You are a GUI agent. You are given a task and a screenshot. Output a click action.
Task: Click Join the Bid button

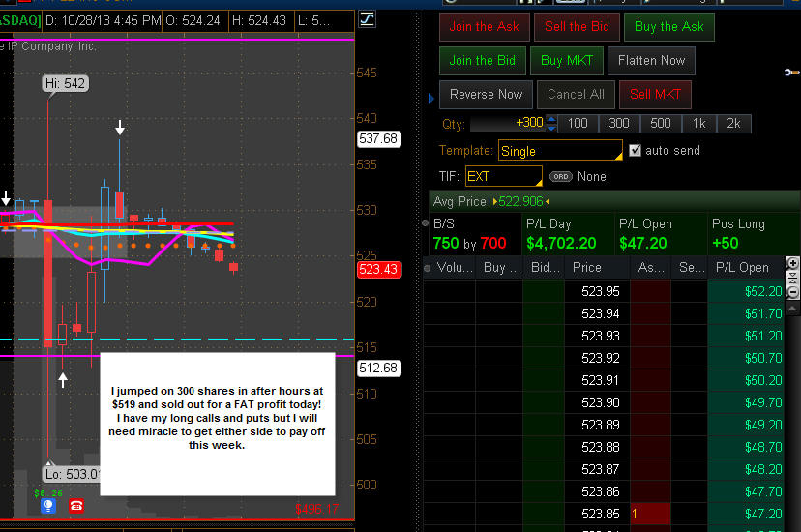tap(482, 61)
